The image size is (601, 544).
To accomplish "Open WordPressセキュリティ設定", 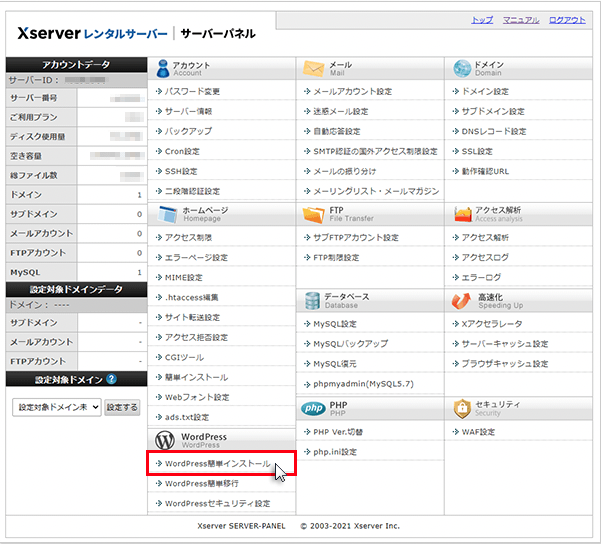I will click(x=217, y=503).
